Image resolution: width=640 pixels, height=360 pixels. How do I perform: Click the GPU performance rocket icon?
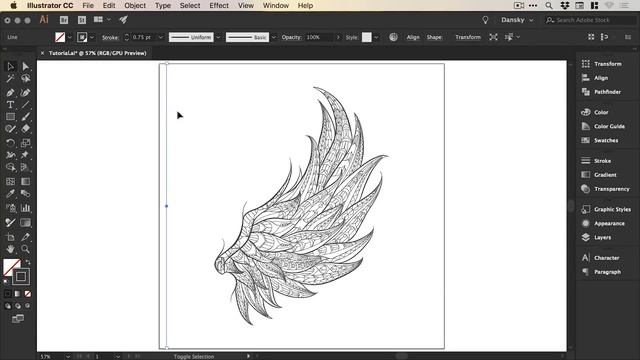(x=123, y=19)
